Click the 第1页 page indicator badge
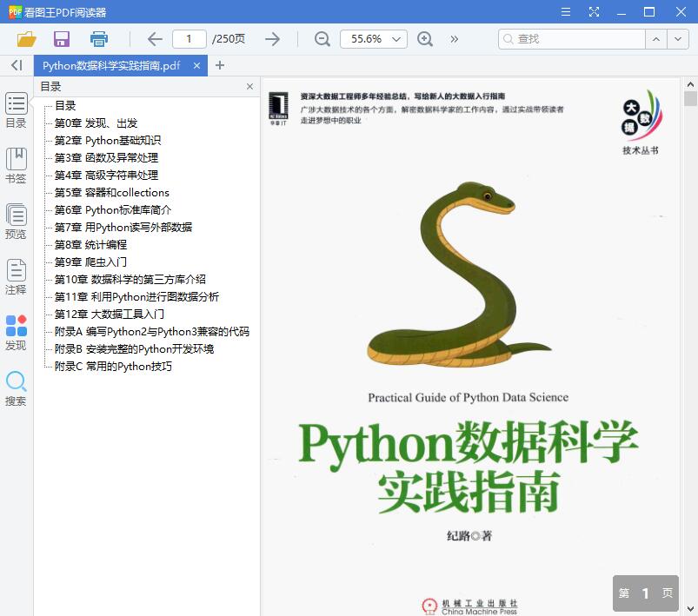The width and height of the screenshot is (698, 616). coord(646,593)
